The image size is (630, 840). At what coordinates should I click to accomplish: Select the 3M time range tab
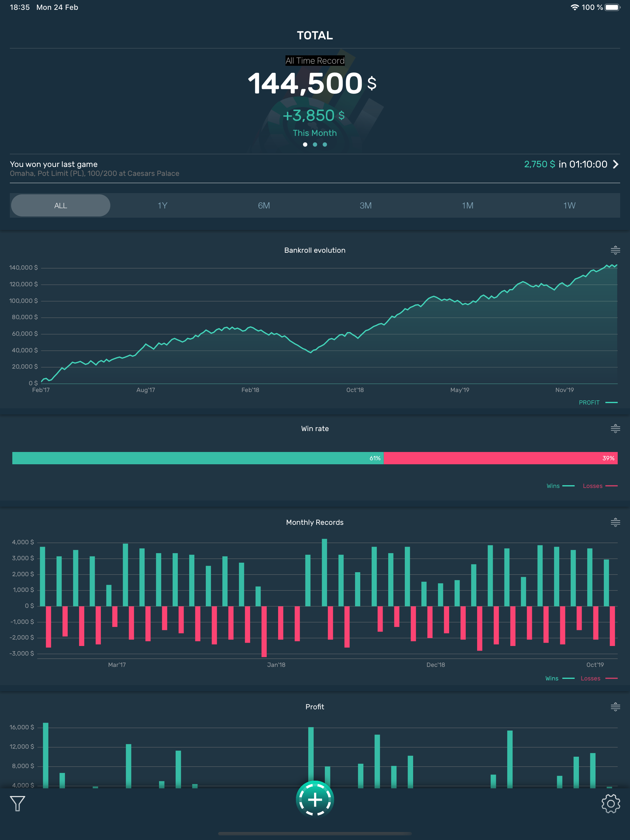coord(366,205)
